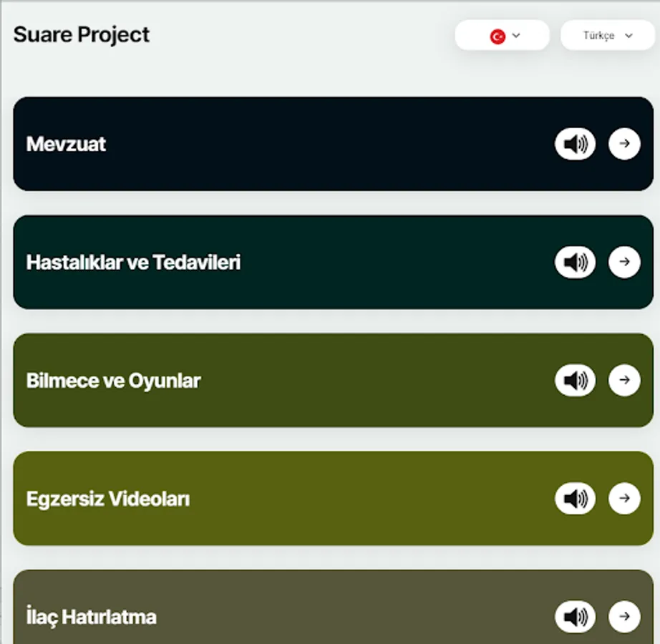The width and height of the screenshot is (660, 644).
Task: Click the arrow icon on Hastalıklar ve Tedavileri
Action: (x=624, y=262)
